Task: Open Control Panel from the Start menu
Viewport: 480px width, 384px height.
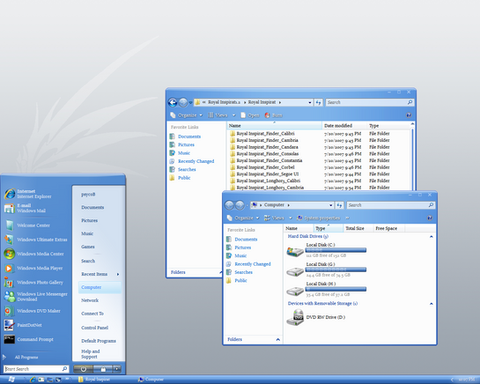Action: pos(95,328)
